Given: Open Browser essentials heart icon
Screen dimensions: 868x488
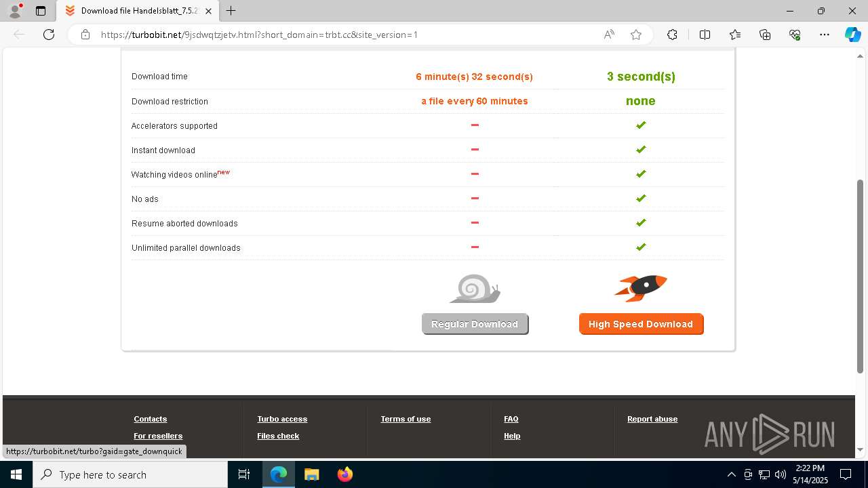Looking at the screenshot, I should [x=795, y=35].
